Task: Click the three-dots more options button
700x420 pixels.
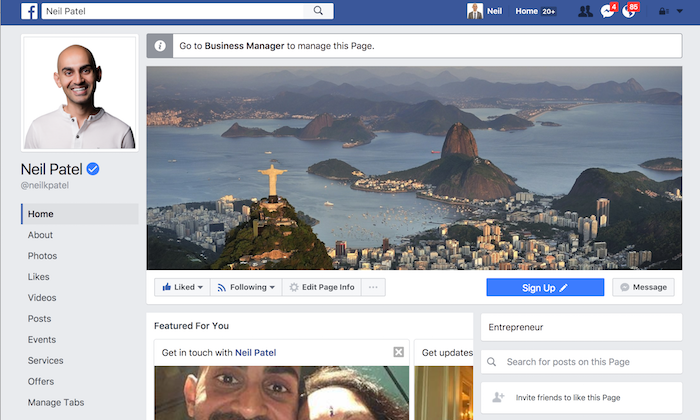Action: click(374, 287)
